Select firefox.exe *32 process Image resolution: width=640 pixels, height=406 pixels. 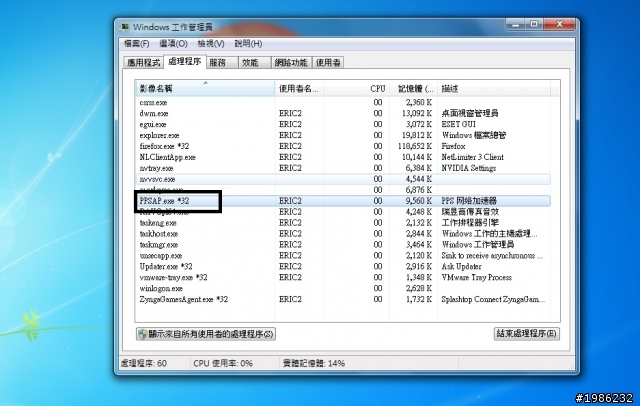pos(343,146)
